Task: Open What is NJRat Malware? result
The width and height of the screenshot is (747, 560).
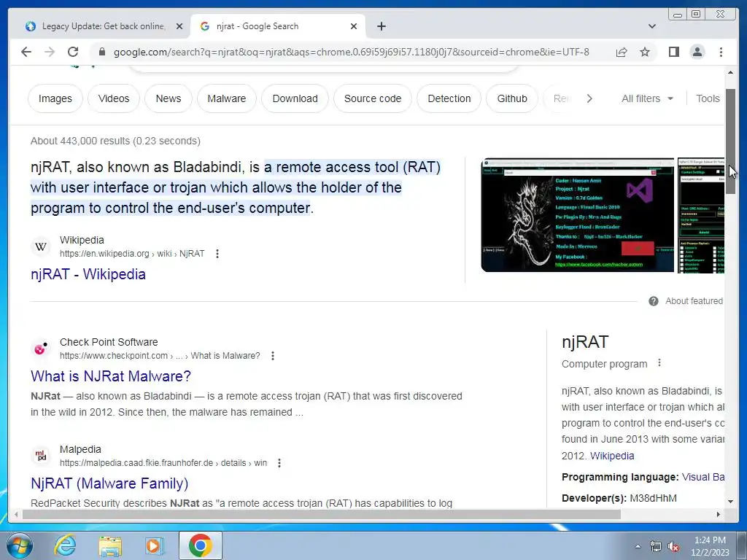Action: click(x=111, y=376)
